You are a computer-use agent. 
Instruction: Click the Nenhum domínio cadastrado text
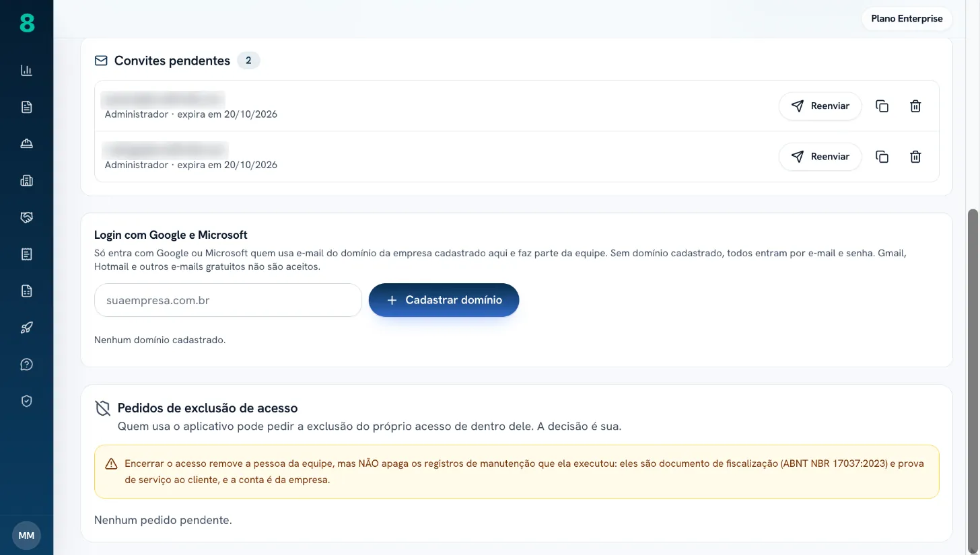(160, 340)
